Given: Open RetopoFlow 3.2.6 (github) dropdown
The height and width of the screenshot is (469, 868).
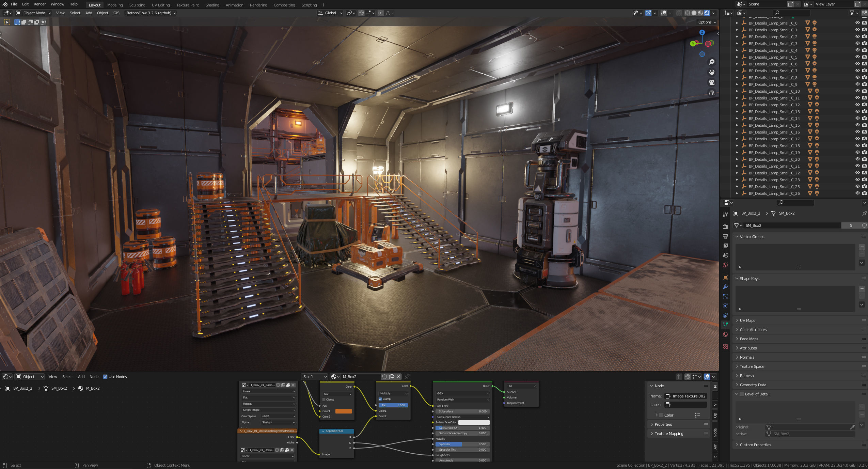Looking at the screenshot, I should pos(151,13).
